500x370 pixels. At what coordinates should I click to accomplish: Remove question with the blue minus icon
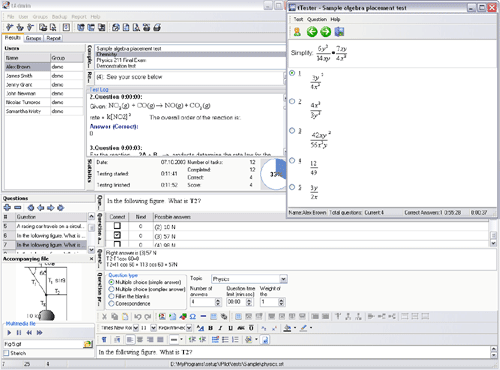[x=18, y=208]
